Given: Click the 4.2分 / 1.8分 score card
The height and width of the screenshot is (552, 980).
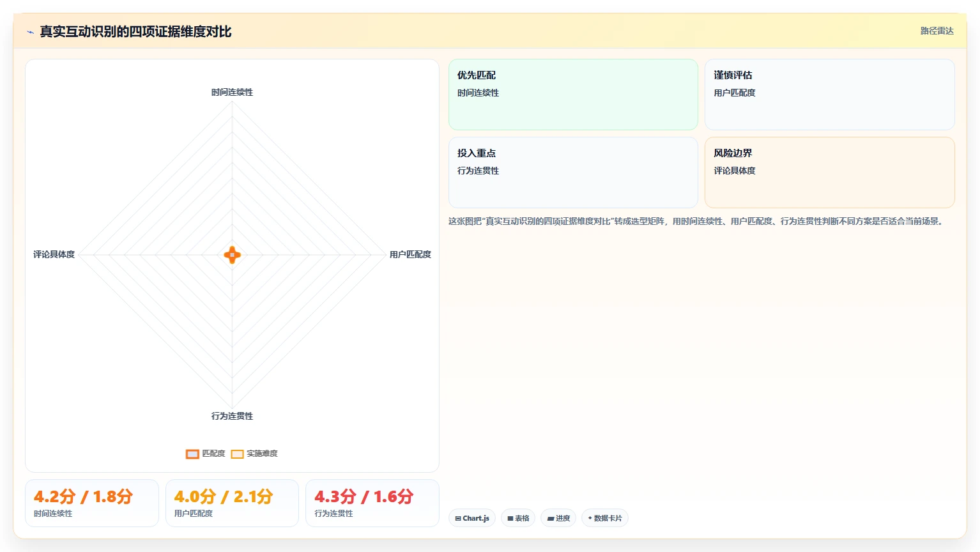Looking at the screenshot, I should click(92, 503).
